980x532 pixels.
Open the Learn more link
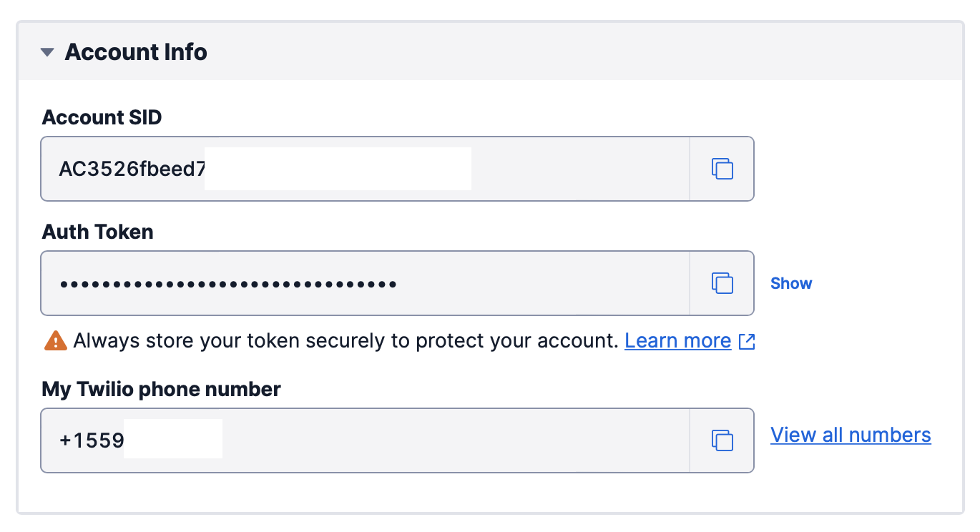[x=677, y=341]
